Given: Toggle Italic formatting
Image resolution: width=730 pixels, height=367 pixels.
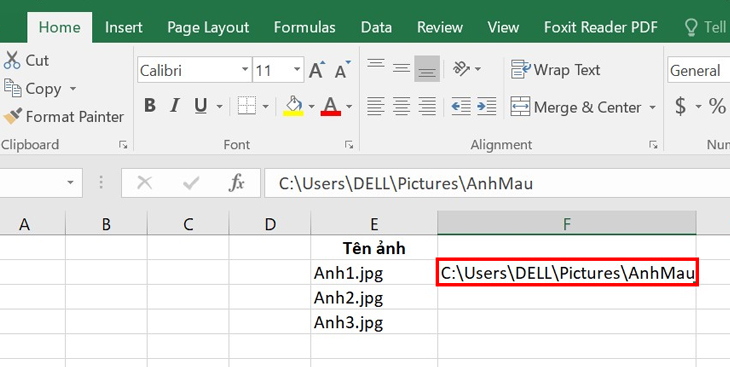Looking at the screenshot, I should pos(175,106).
